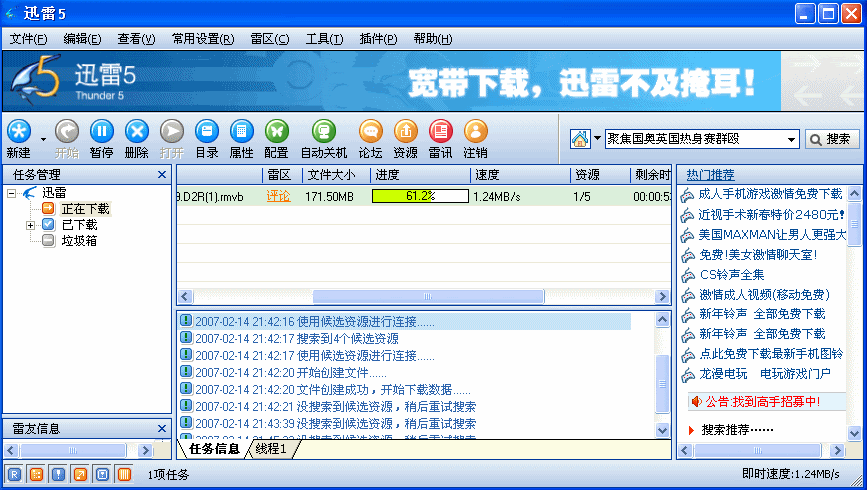
Task: Click the 61.2% download progress bar
Action: [x=420, y=196]
